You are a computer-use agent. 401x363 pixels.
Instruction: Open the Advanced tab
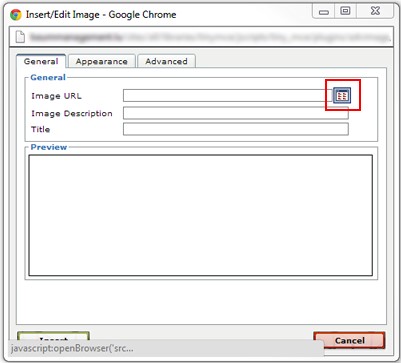click(x=166, y=61)
